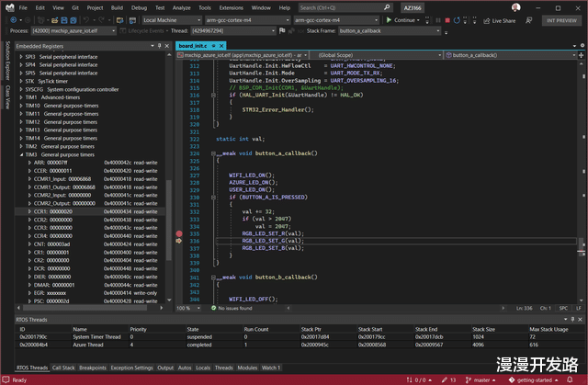This screenshot has width=588, height=385.
Task: Click the Save All icon
Action: 73,20
